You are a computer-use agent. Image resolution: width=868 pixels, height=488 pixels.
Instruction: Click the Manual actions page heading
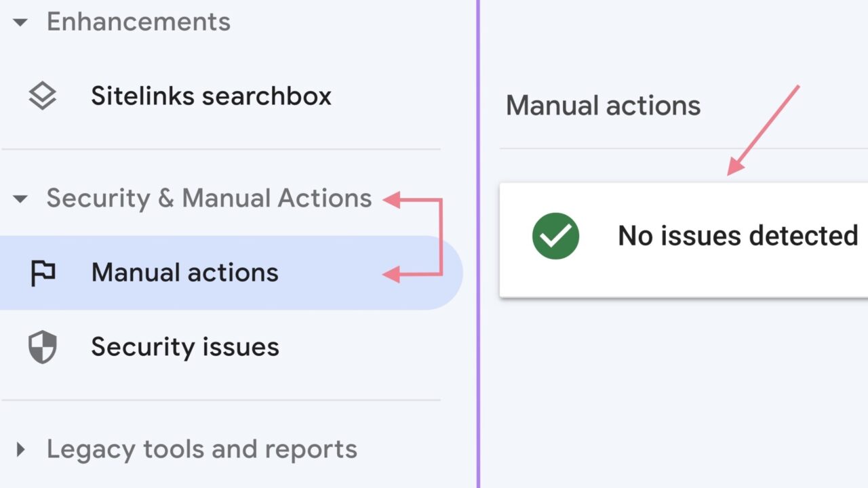603,106
